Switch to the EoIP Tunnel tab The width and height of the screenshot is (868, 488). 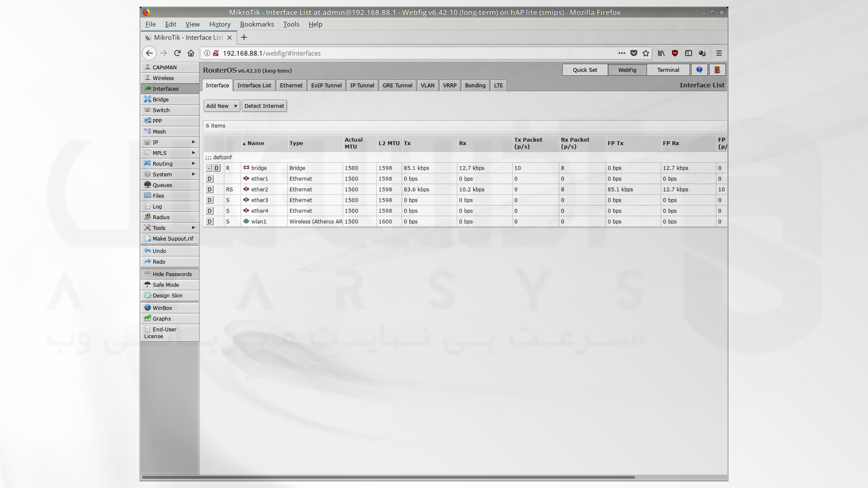[x=326, y=85]
